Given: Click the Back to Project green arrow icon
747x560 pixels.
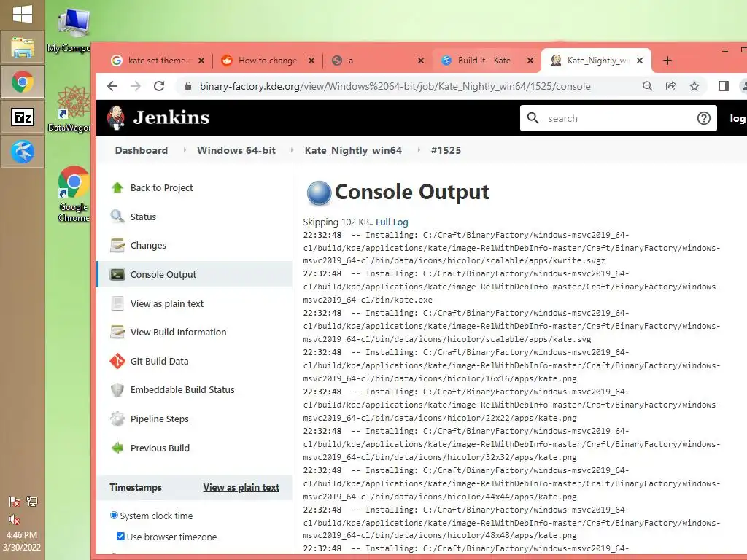Looking at the screenshot, I should (117, 187).
